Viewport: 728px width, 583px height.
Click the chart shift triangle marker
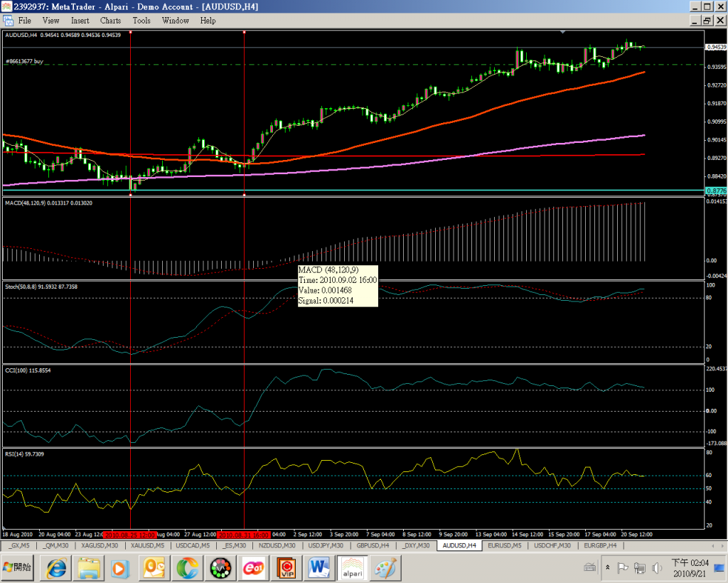tap(563, 32)
